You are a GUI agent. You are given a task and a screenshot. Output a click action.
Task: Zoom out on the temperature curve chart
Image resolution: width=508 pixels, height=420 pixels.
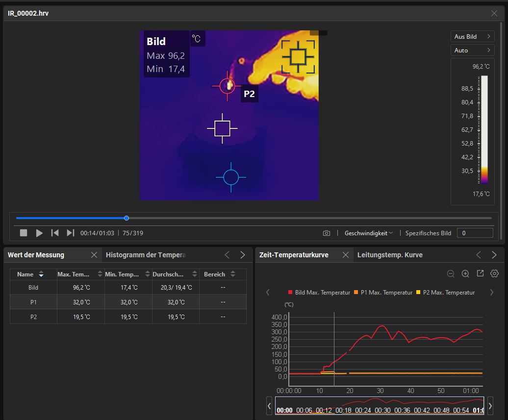451,274
